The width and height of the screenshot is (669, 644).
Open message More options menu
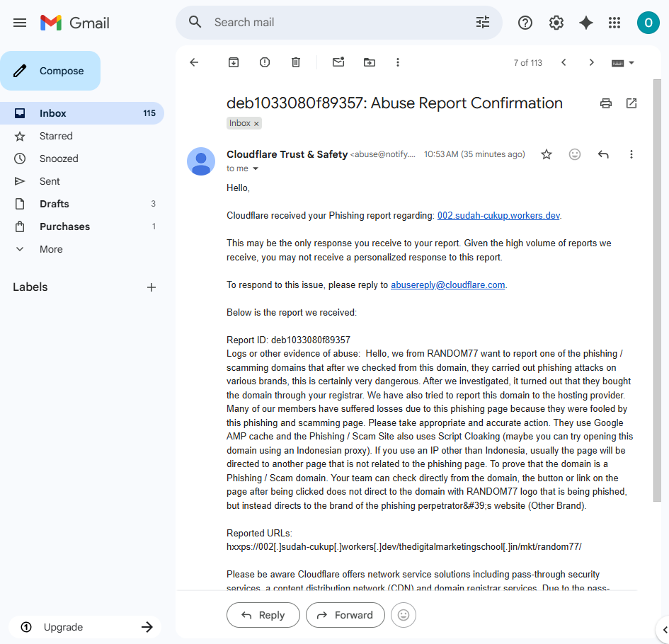[x=631, y=154]
